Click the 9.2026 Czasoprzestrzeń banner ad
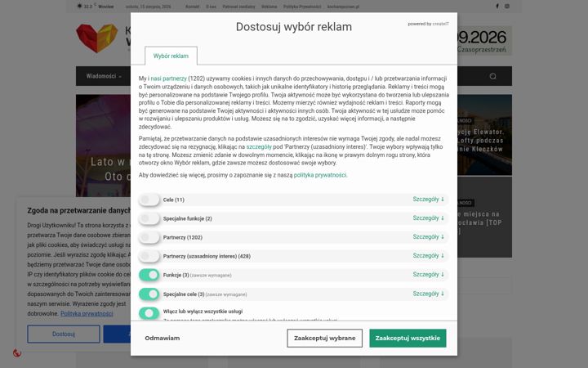The image size is (588, 368). tap(484, 41)
